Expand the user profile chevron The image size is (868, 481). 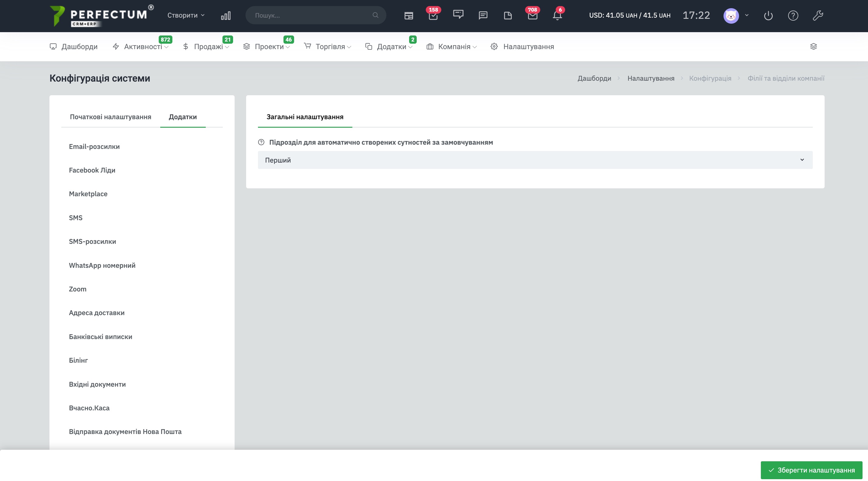(747, 15)
